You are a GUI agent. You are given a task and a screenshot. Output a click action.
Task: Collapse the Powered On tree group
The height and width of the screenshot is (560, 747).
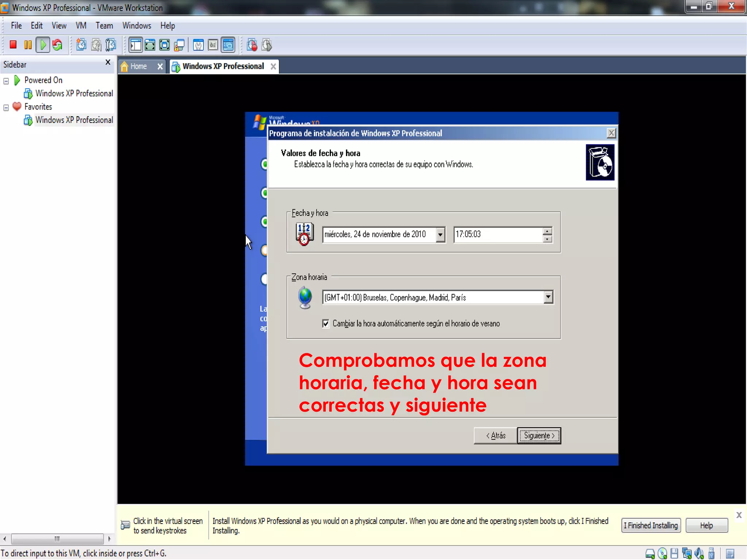6,81
